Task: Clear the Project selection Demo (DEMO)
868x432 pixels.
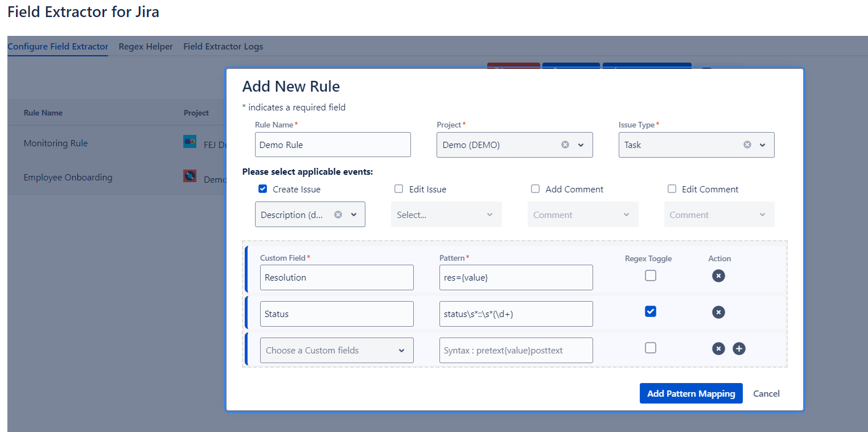Action: (x=565, y=145)
